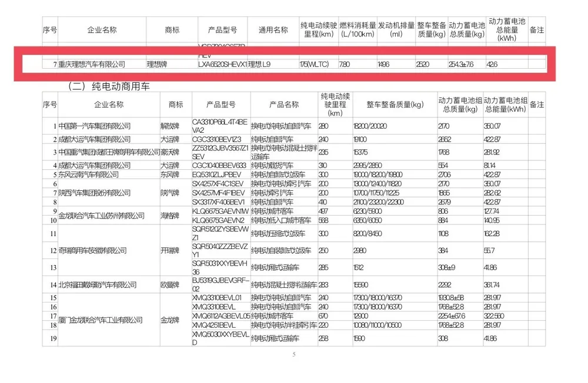
Task: Select model code KLQ6675GAEVN2
Action: point(218,221)
